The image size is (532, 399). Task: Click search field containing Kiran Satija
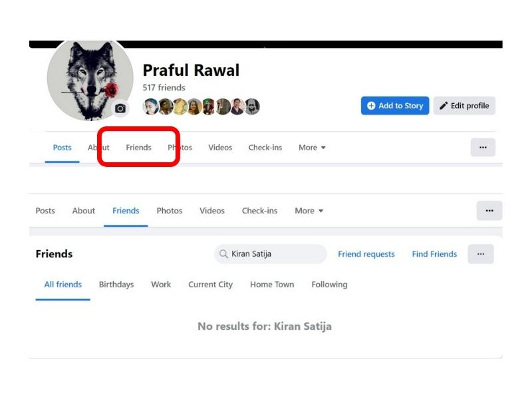click(271, 254)
